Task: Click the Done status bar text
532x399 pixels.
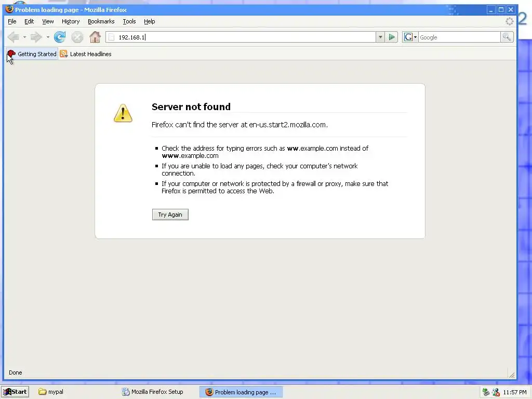Action: 15,373
